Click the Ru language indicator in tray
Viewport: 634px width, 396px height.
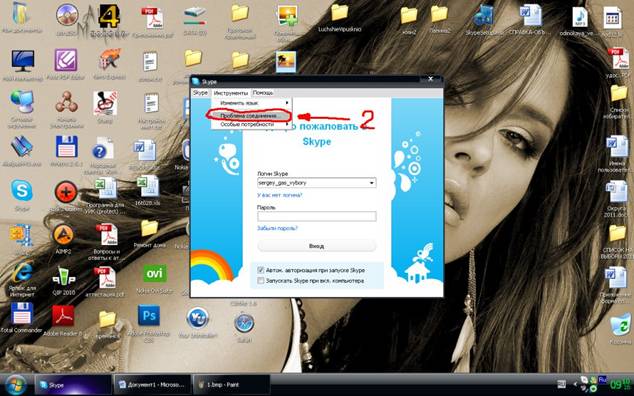coord(602,380)
